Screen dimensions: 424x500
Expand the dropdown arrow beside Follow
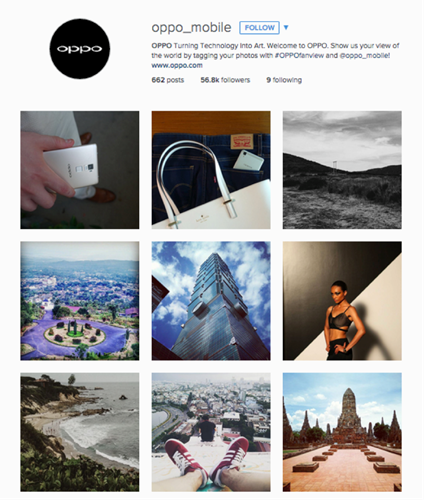pyautogui.click(x=286, y=28)
